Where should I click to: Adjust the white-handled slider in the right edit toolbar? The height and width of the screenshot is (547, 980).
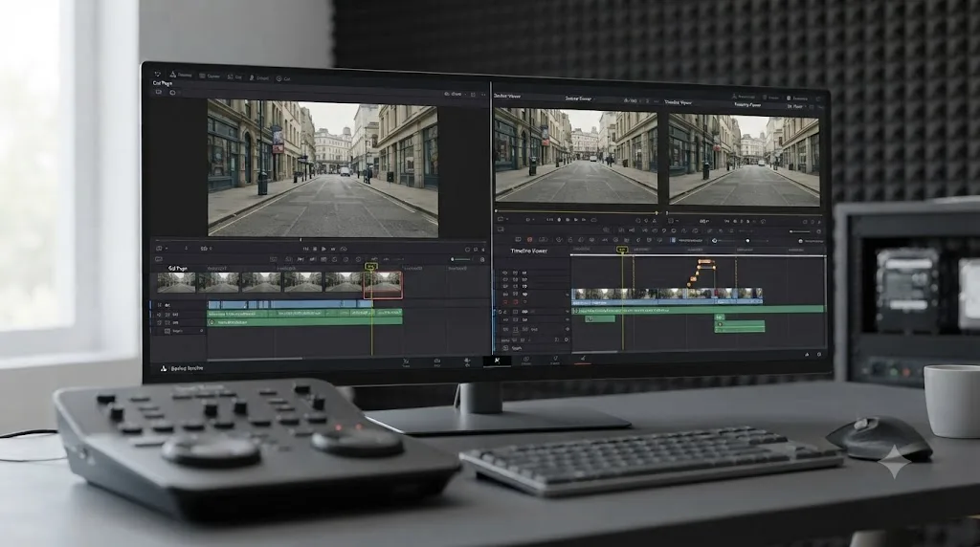point(747,240)
